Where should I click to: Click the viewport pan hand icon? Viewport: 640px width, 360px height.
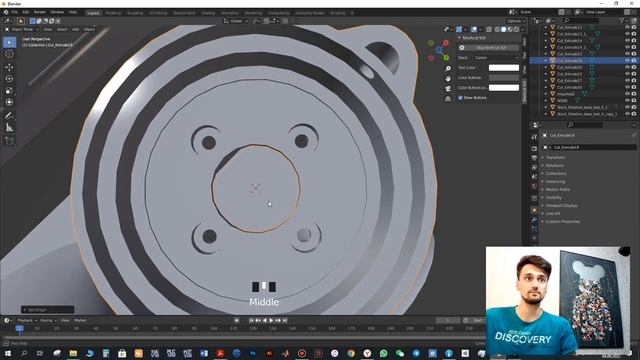coord(448,78)
